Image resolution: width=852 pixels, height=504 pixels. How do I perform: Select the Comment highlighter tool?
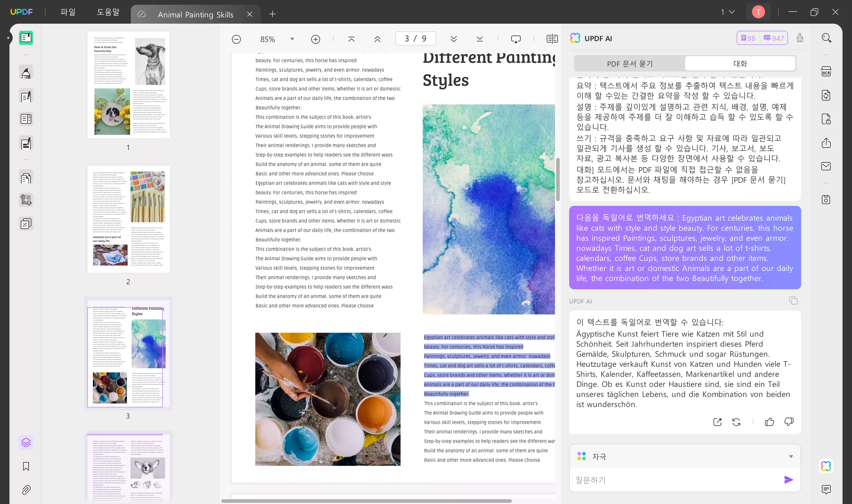pos(26,73)
